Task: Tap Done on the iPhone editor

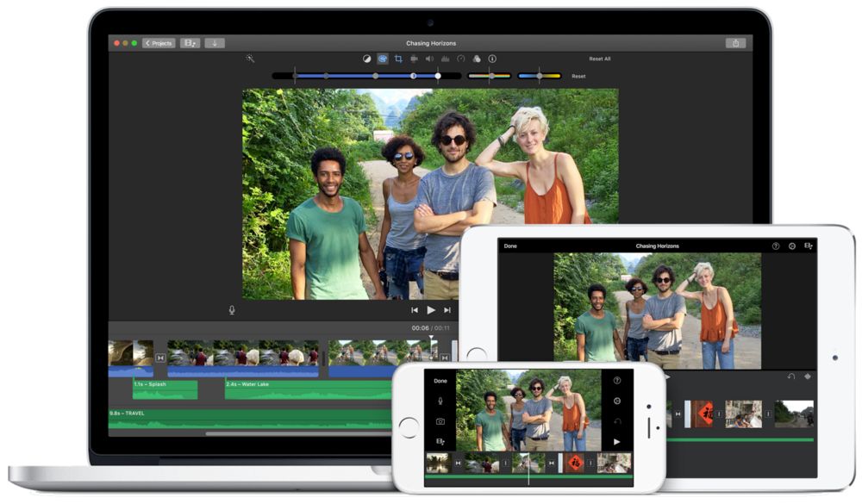Action: [x=440, y=380]
